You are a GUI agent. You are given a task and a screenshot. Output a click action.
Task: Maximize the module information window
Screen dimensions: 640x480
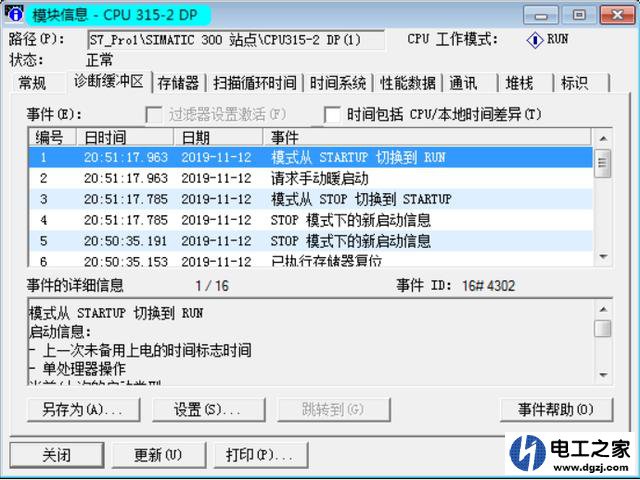click(x=579, y=16)
